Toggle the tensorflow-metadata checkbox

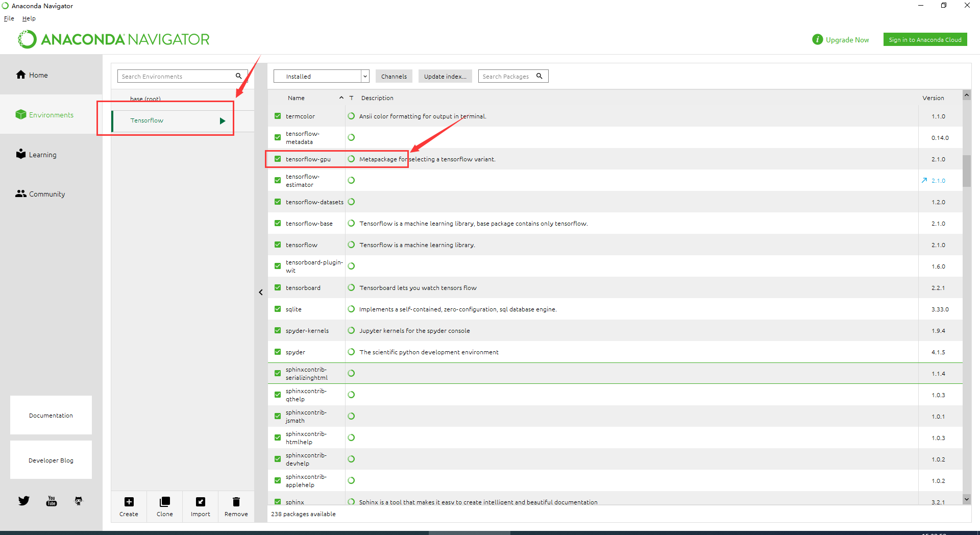[278, 137]
